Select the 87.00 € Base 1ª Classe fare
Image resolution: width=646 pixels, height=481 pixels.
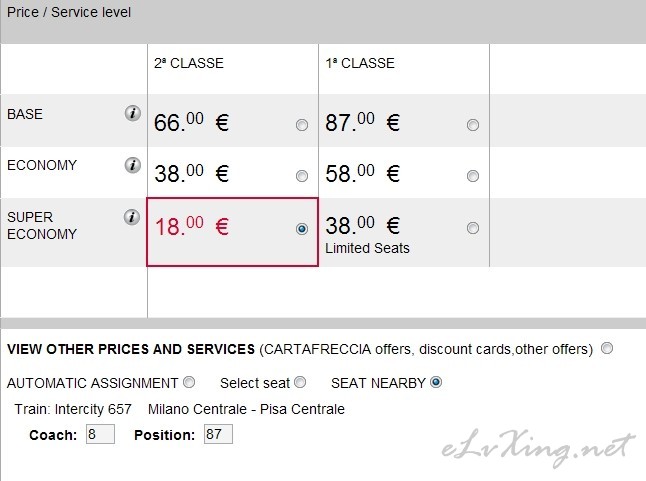tap(473, 125)
